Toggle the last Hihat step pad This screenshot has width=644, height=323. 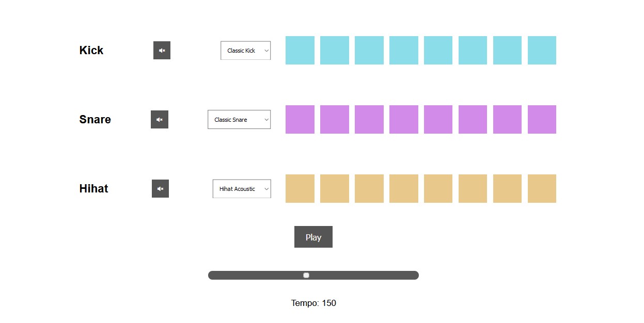[x=542, y=189]
